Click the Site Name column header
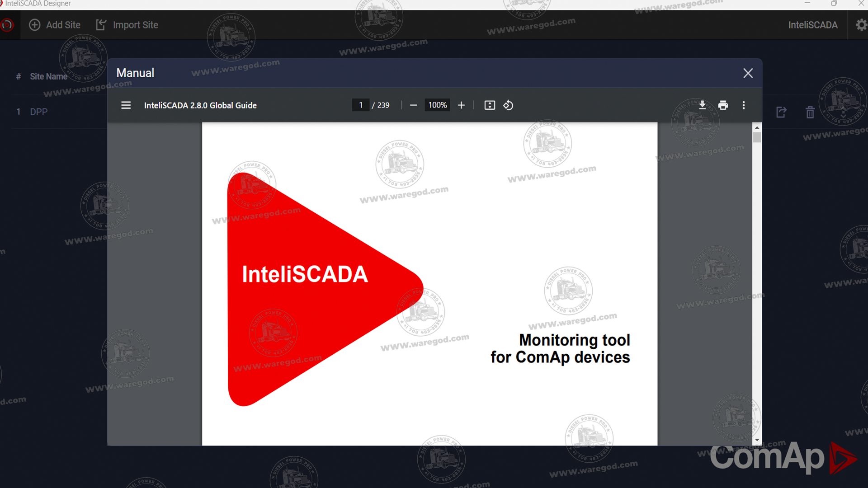This screenshot has height=488, width=868. pos(49,76)
